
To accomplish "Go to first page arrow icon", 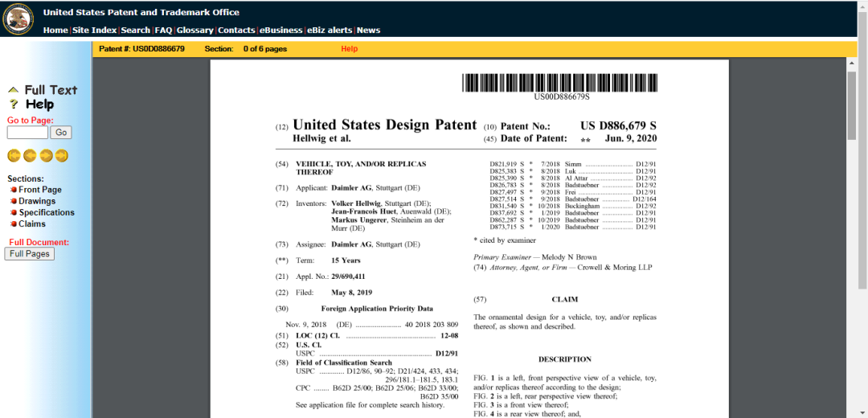I will [14, 156].
